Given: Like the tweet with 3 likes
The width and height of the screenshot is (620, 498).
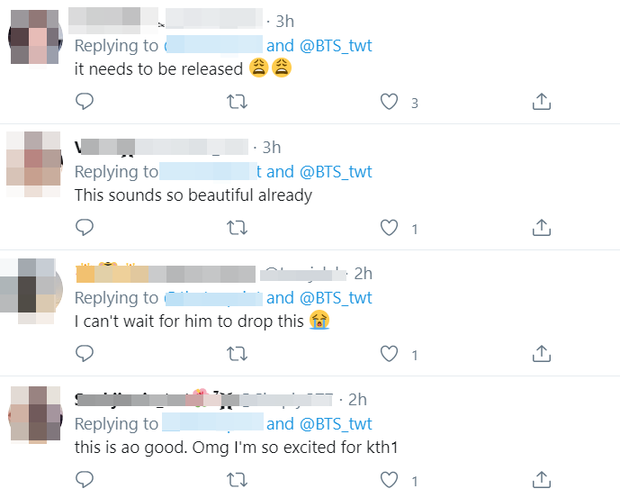Looking at the screenshot, I should (x=389, y=101).
